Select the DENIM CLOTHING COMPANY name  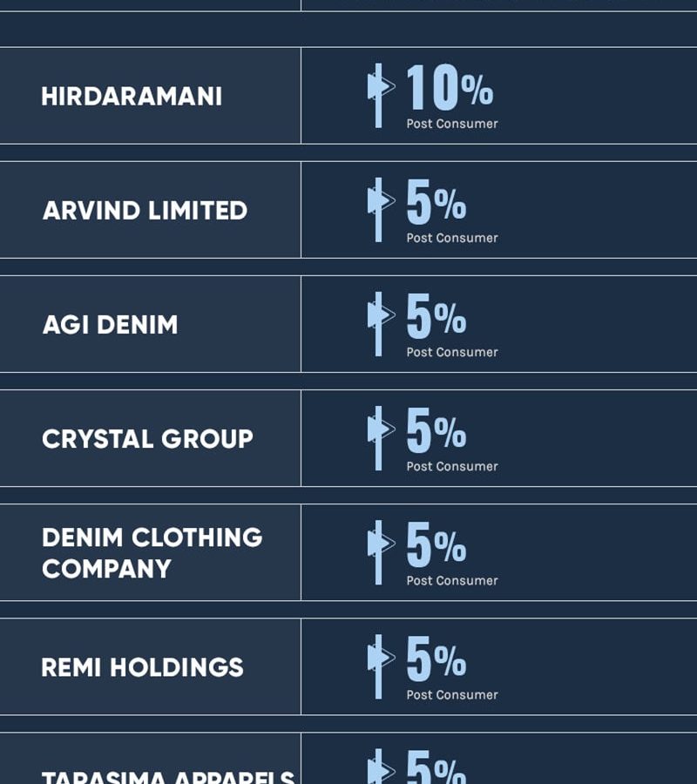[152, 552]
